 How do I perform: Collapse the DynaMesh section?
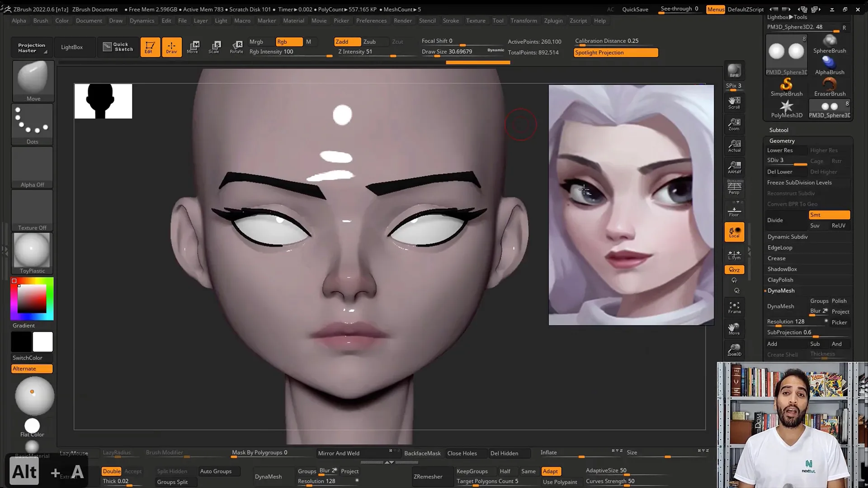pos(781,291)
